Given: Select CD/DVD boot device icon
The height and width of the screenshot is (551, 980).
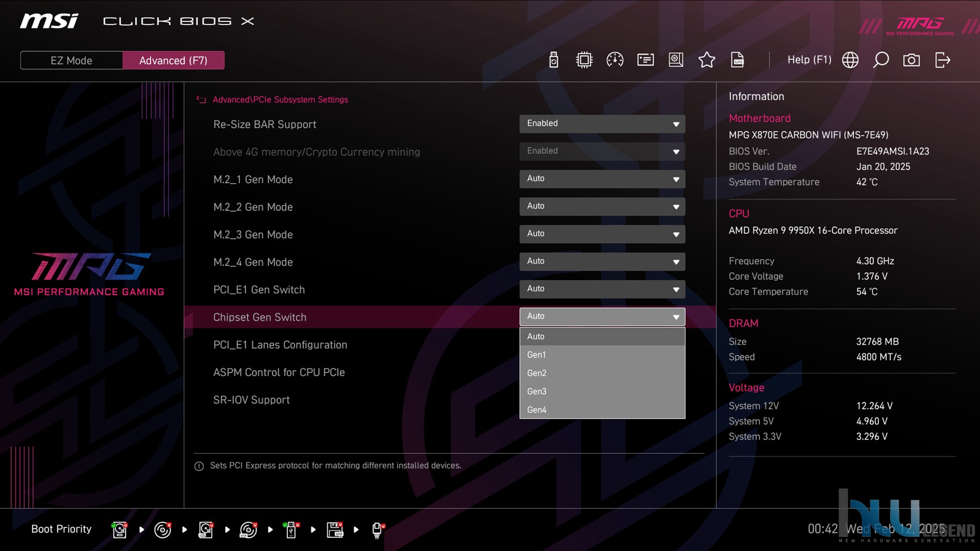Looking at the screenshot, I should pos(163,529).
